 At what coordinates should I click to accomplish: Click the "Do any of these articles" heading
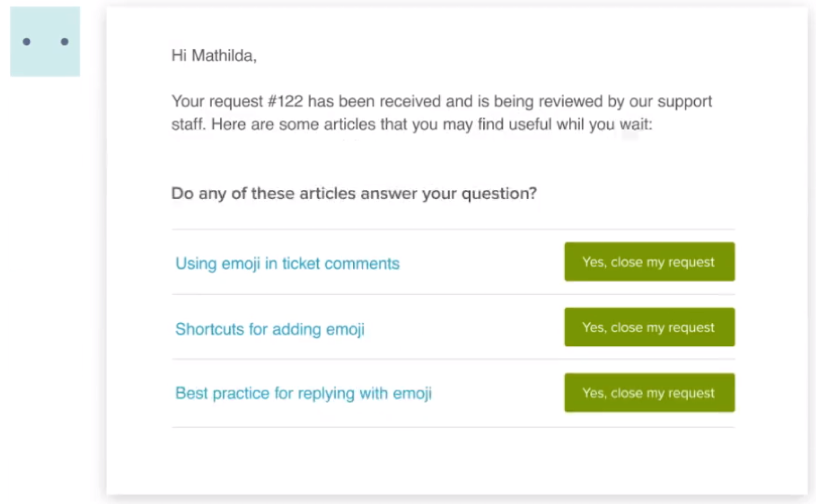[x=354, y=193]
